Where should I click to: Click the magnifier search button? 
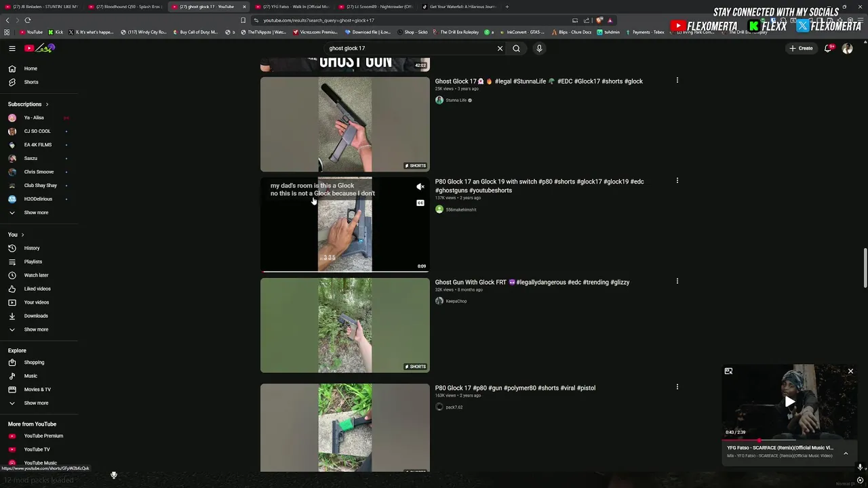pos(516,48)
